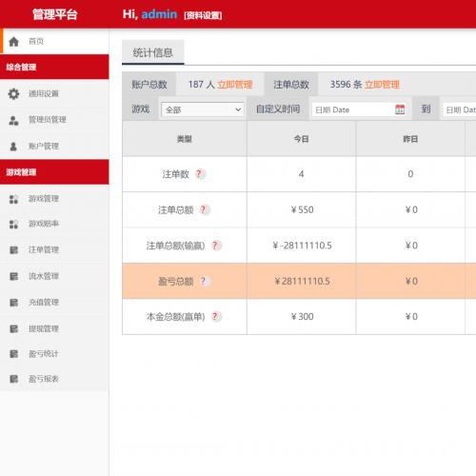This screenshot has height=476, width=476.
Task: Click 立即管理 link next to 187 人
Action: (235, 85)
